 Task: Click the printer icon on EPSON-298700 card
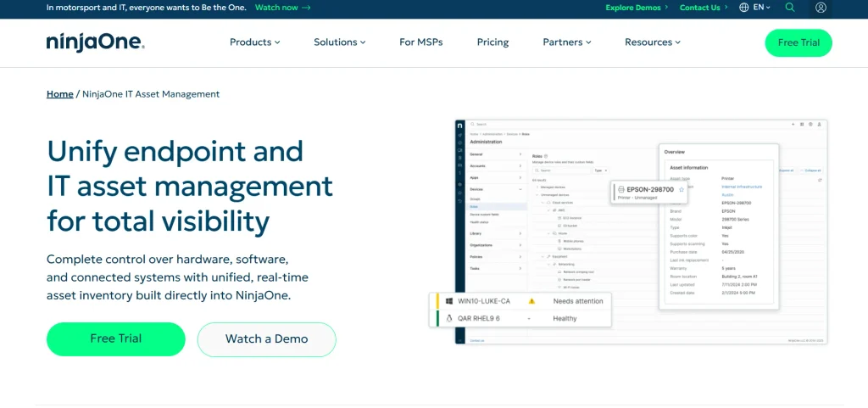tap(621, 189)
